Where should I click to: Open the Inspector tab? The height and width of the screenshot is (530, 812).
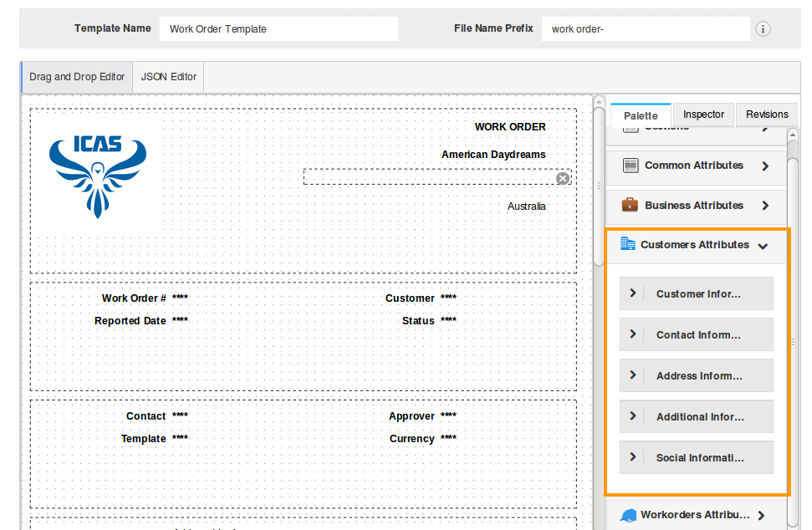[x=703, y=115]
